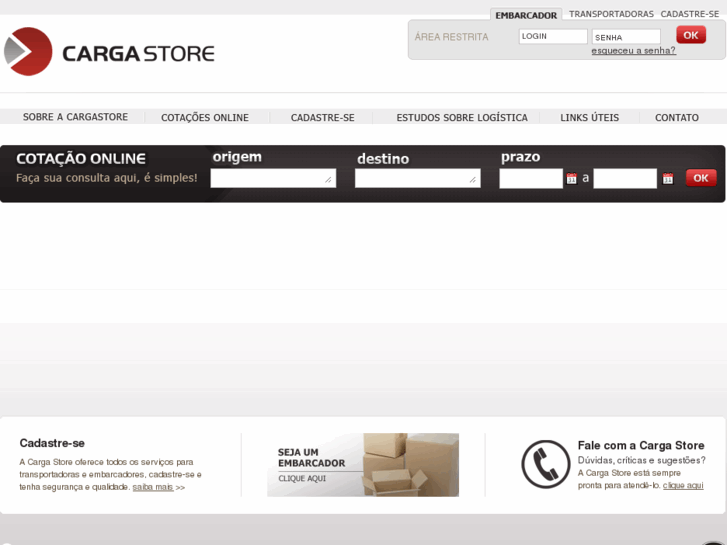Viewport: 727px width, 545px height.
Task: Switch to the Transportadoras tab
Action: pyautogui.click(x=611, y=14)
